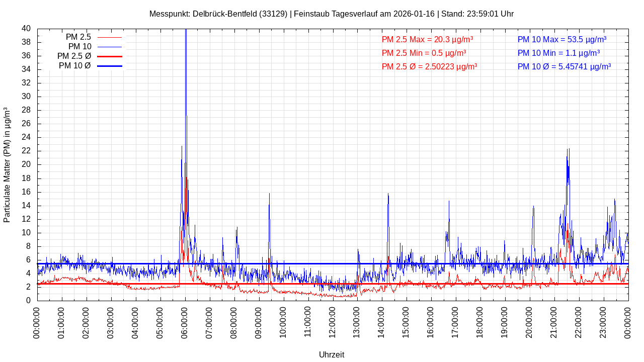Click the PM 10 Ø = 5.45741 µg/m³ text
This screenshot has width=644, height=362.
[564, 66]
